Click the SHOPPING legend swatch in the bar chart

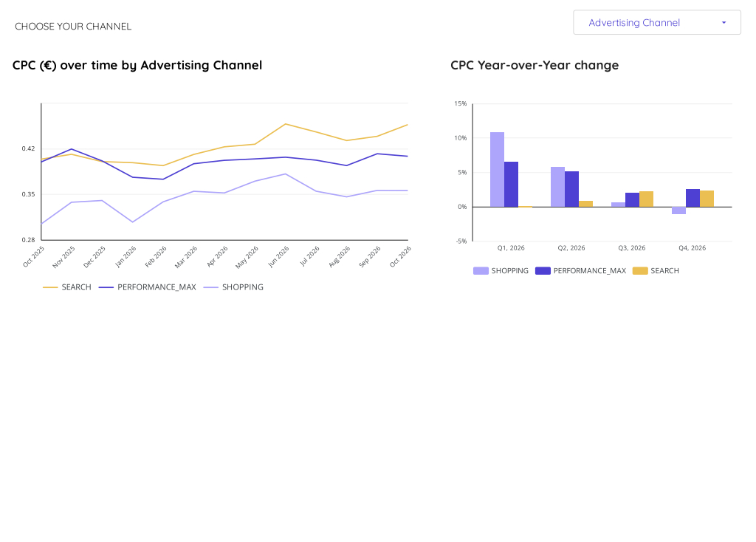click(x=481, y=271)
